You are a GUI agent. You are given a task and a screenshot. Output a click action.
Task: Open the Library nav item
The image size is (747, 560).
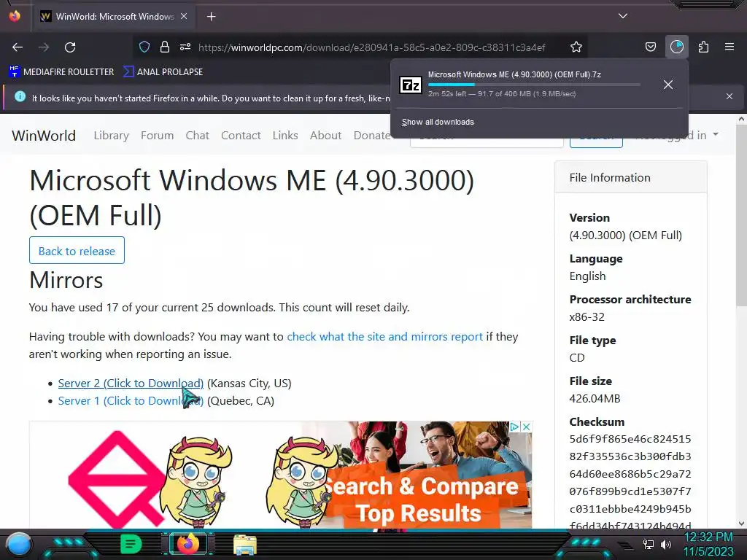click(x=111, y=135)
